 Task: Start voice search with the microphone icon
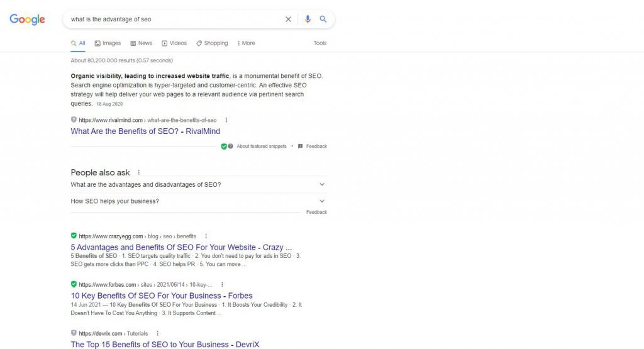[x=308, y=19]
